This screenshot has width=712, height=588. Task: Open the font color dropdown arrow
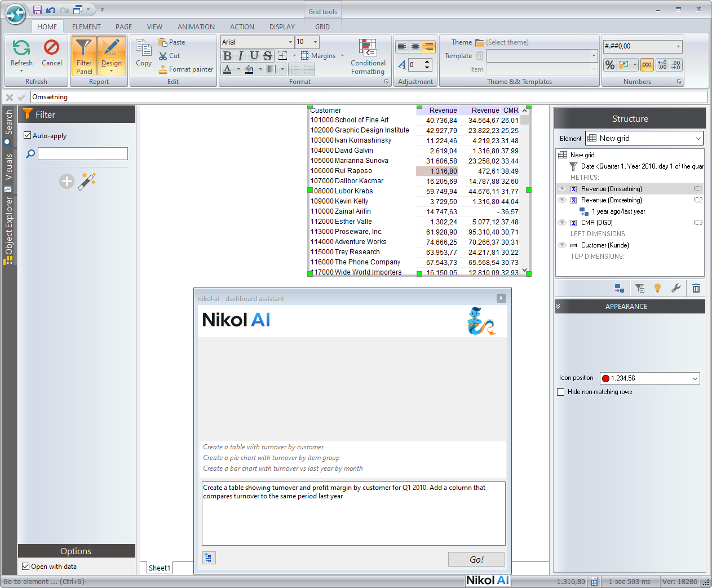(238, 69)
